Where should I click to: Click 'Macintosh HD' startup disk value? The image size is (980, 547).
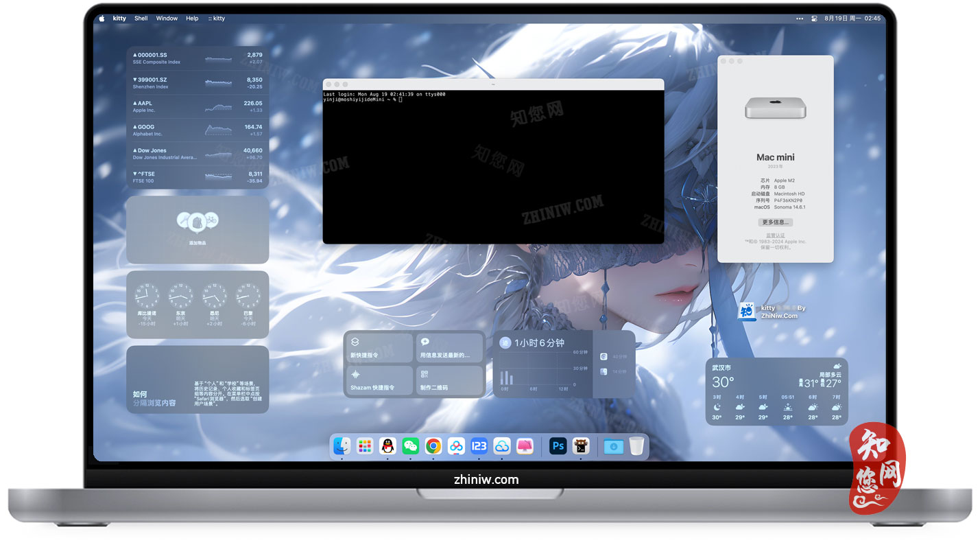tap(789, 194)
